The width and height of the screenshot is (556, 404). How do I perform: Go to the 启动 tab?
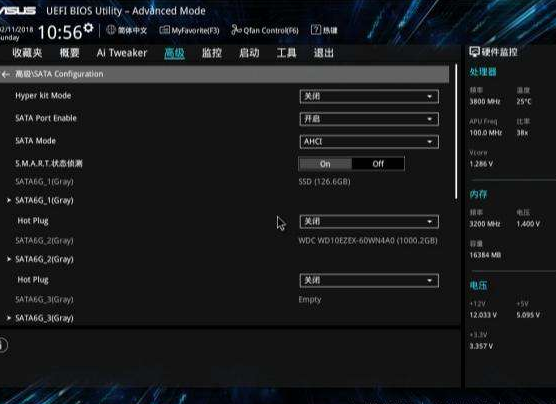[x=249, y=53]
